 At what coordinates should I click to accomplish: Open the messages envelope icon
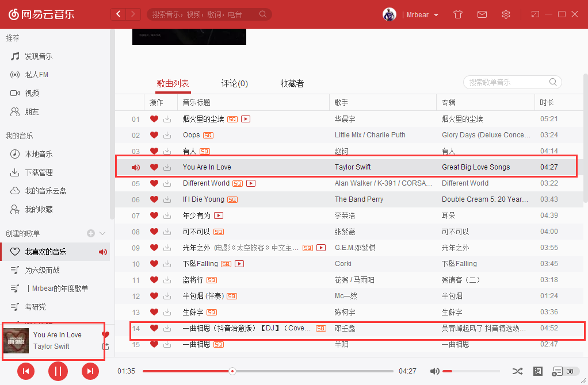tap(482, 14)
